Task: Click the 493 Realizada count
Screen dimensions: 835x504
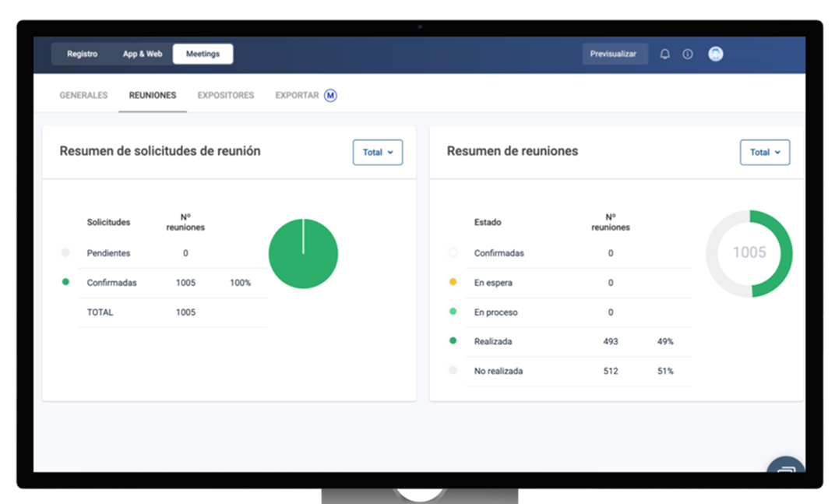Action: (x=610, y=341)
